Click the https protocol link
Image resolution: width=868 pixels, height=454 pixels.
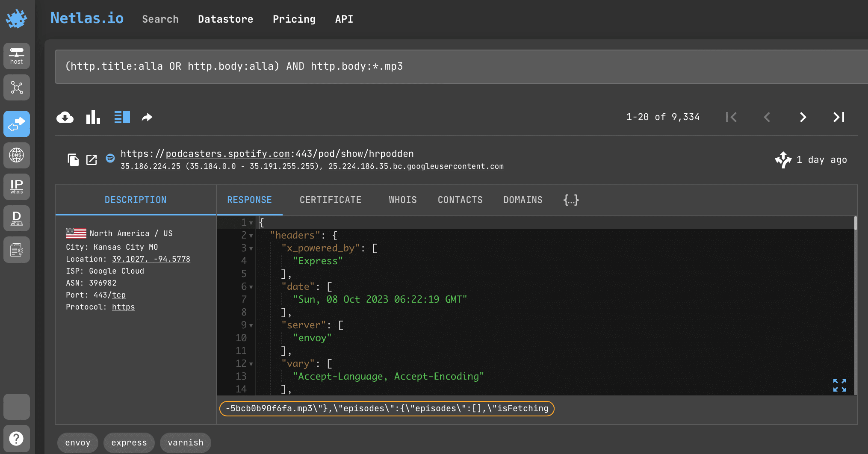click(123, 307)
